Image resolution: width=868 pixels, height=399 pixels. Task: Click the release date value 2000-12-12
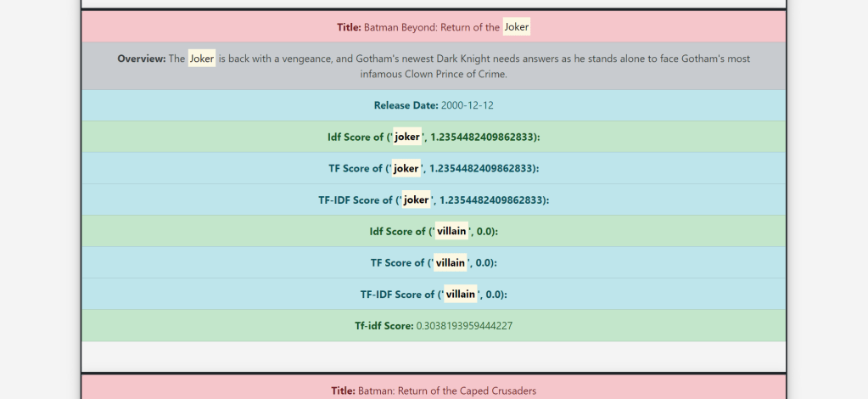click(467, 105)
